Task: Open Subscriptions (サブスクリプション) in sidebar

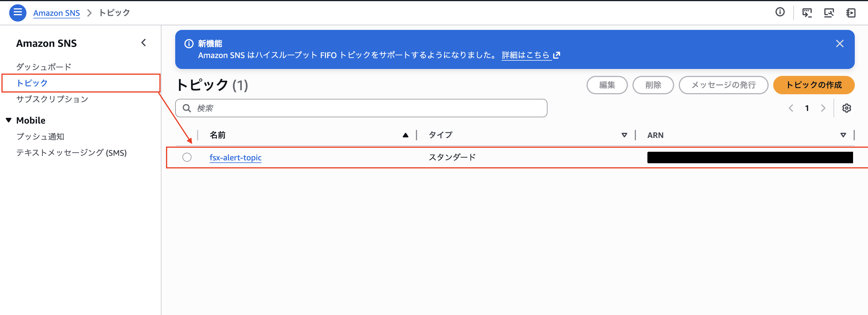Action: pos(52,99)
